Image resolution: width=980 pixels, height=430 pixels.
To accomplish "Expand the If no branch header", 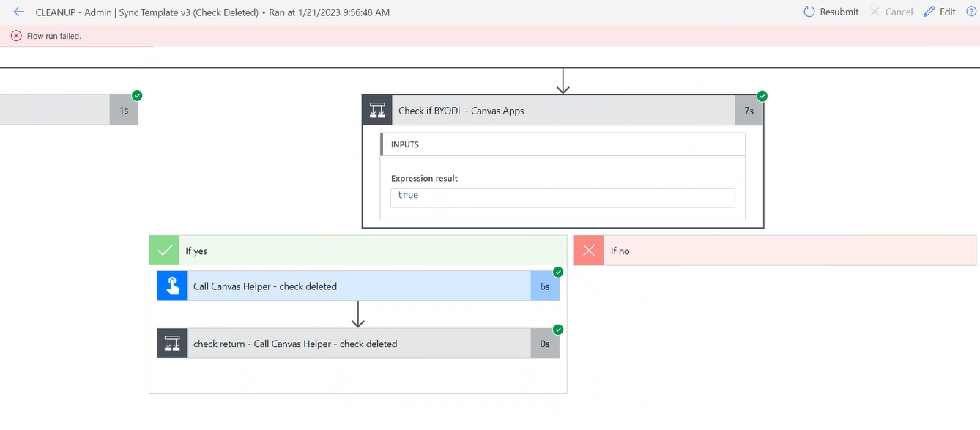I will point(775,251).
